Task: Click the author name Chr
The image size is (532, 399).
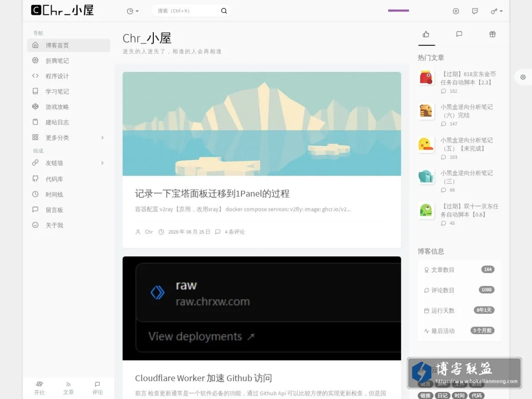Action: 149,232
